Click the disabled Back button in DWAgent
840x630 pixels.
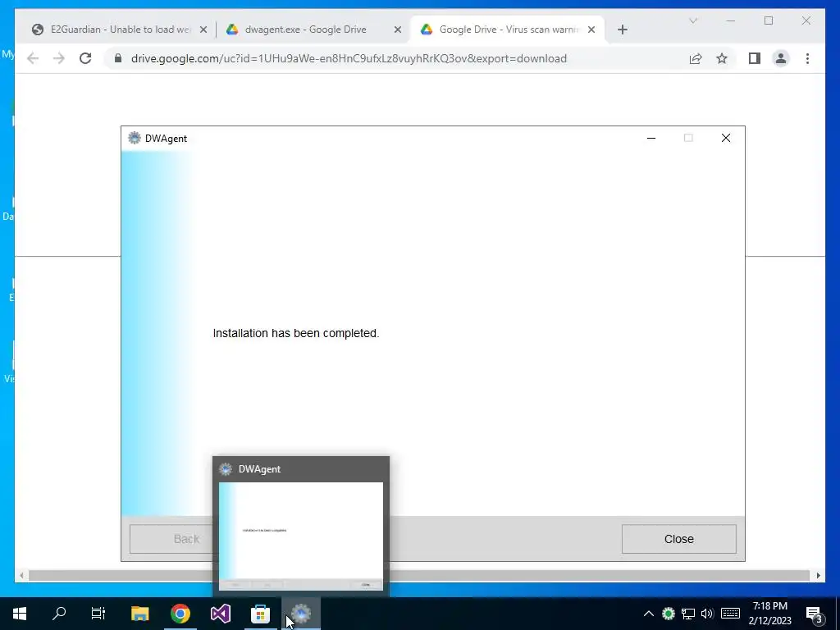(171, 539)
